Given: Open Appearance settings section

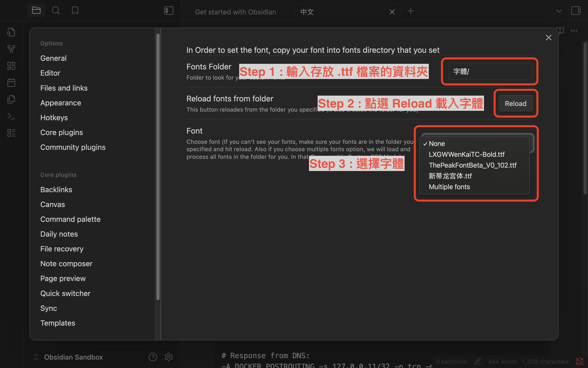Looking at the screenshot, I should point(61,103).
